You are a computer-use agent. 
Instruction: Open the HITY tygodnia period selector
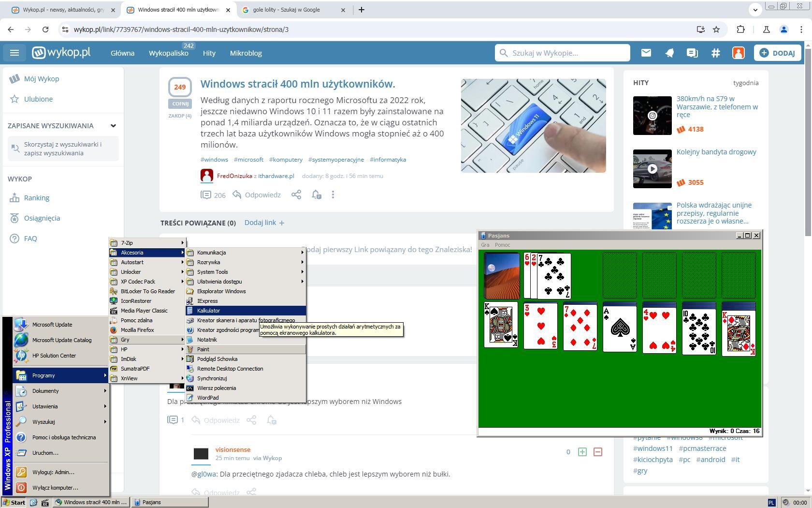click(x=745, y=83)
